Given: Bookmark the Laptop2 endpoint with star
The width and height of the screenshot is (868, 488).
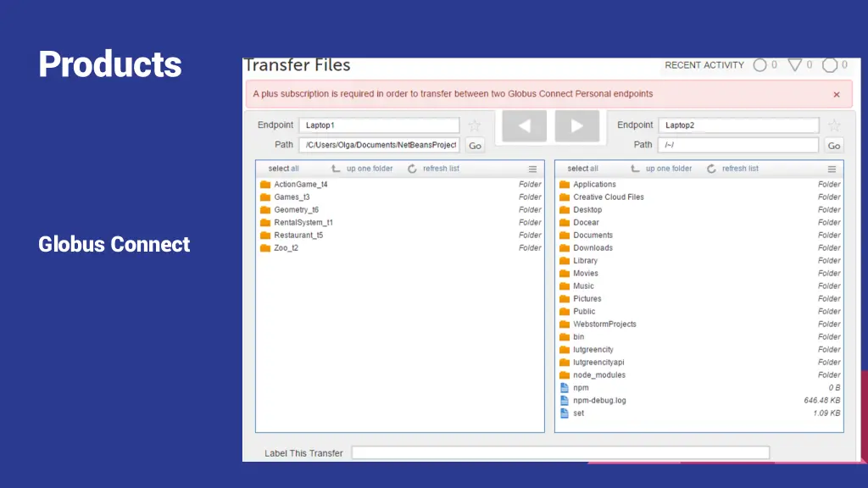Looking at the screenshot, I should pyautogui.click(x=834, y=125).
